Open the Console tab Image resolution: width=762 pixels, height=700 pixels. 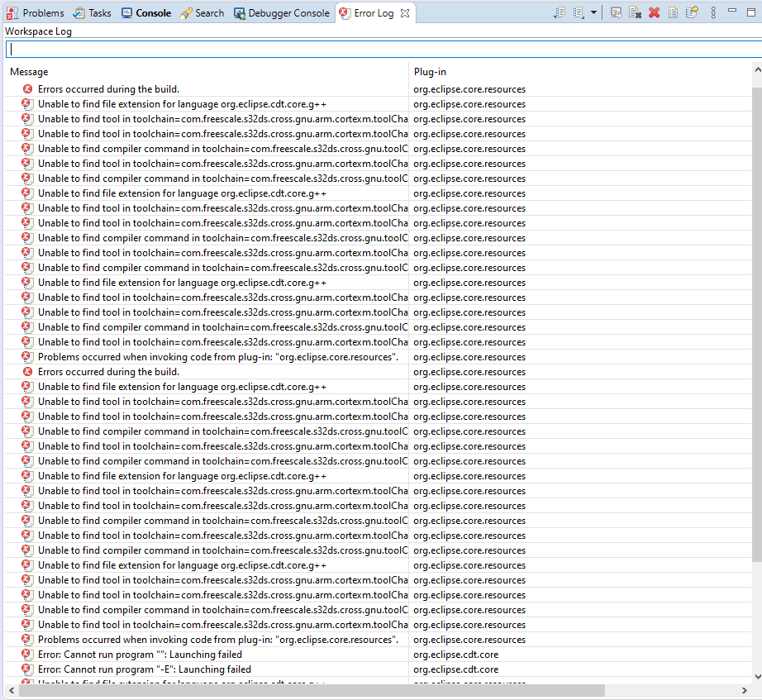146,13
